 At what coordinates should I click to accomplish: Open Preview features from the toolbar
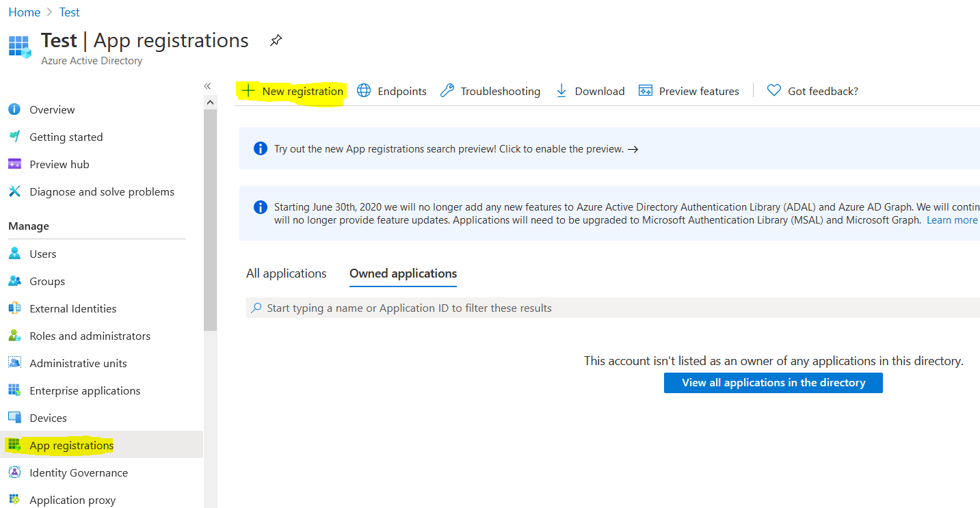689,90
